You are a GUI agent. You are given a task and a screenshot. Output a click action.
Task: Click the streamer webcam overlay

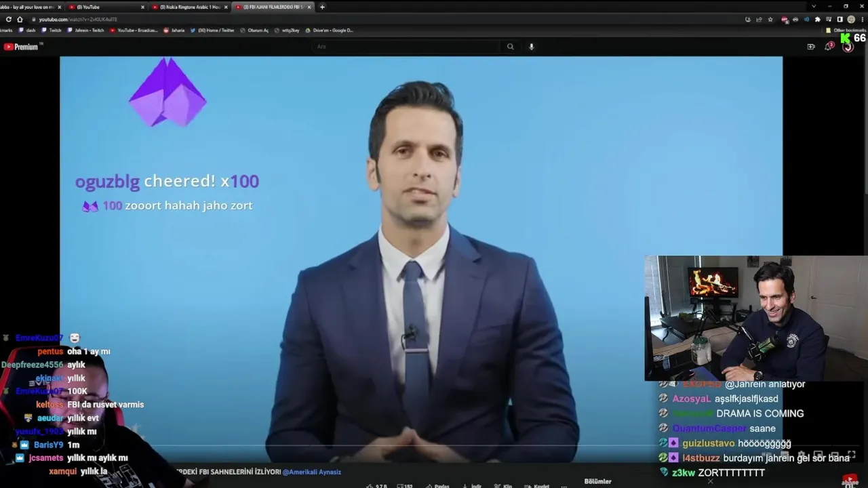[756, 319]
